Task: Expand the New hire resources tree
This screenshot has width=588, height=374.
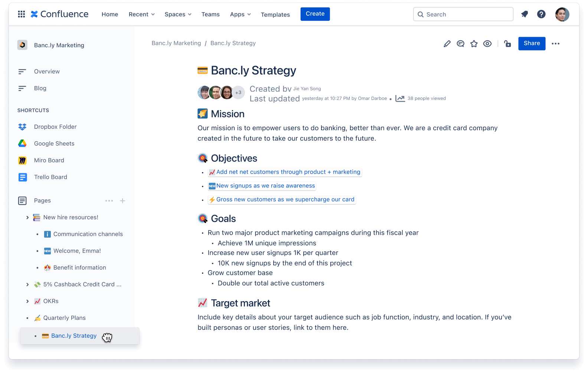Action: [27, 217]
